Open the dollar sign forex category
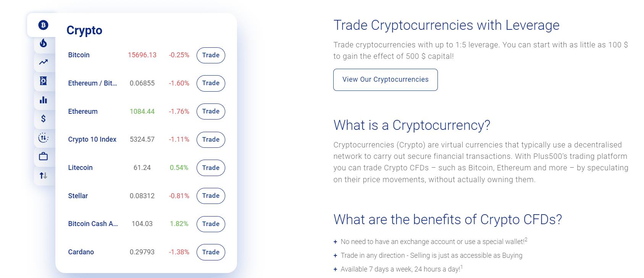This screenshot has height=278, width=644. [x=43, y=119]
